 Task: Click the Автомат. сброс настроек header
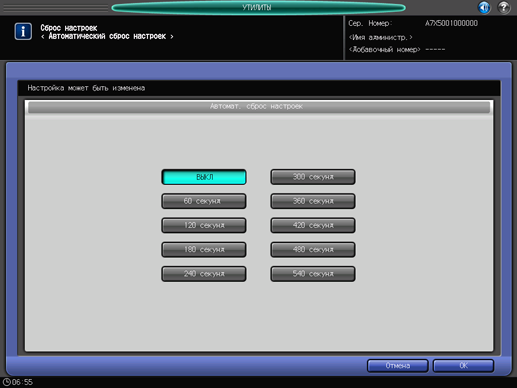click(259, 107)
